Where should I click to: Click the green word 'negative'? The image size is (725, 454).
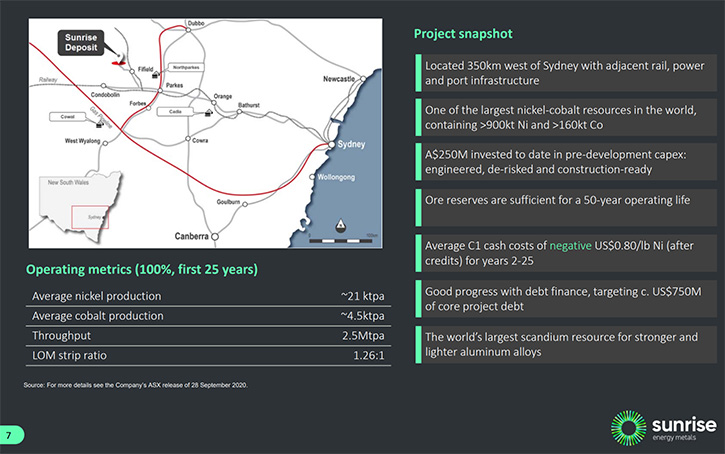[570, 245]
